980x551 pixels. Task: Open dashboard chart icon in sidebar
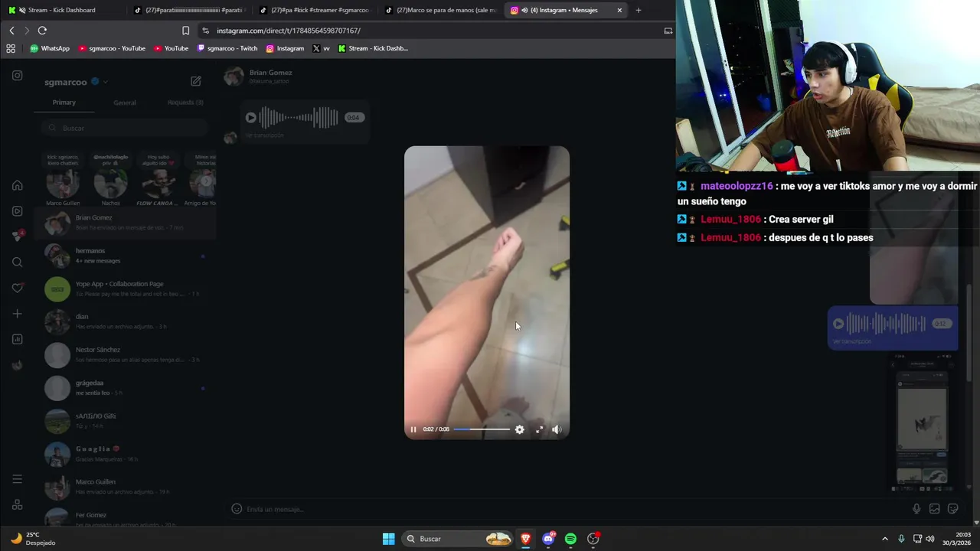pyautogui.click(x=17, y=339)
